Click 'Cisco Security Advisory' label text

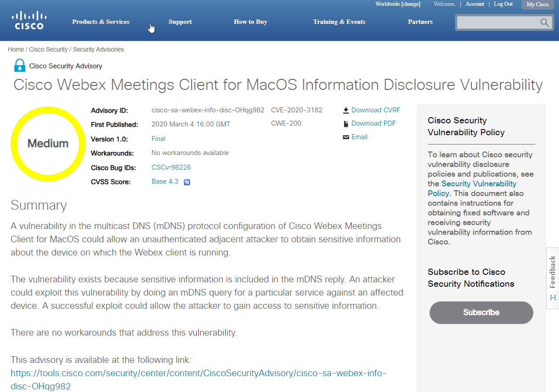pyautogui.click(x=66, y=66)
